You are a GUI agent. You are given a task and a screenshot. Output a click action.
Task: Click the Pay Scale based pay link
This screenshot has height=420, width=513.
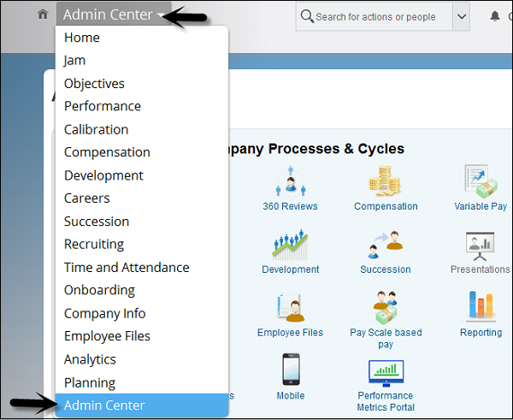pos(386,338)
